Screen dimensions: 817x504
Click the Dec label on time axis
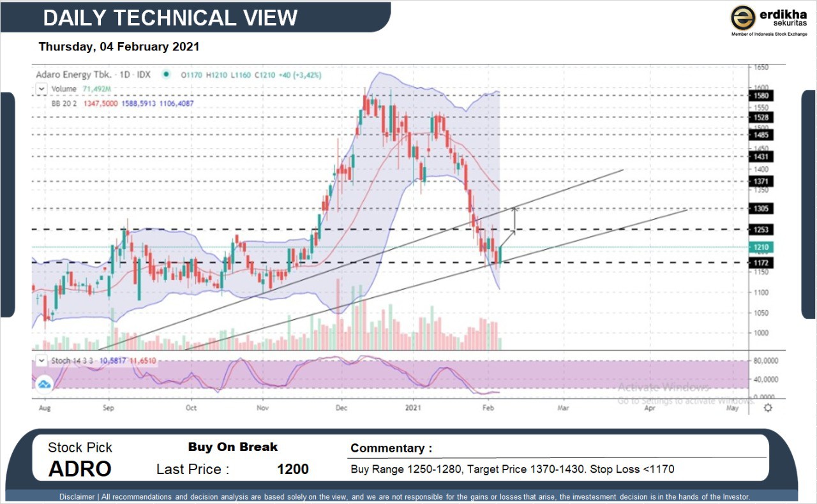pyautogui.click(x=341, y=407)
